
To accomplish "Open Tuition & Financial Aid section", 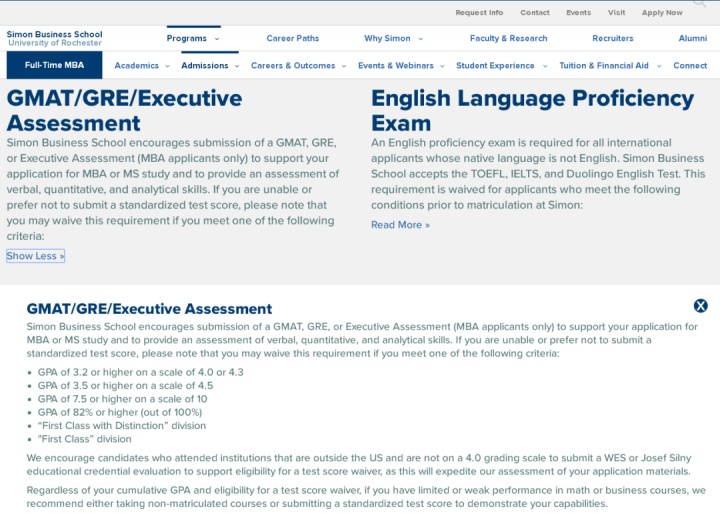I will click(x=604, y=66).
